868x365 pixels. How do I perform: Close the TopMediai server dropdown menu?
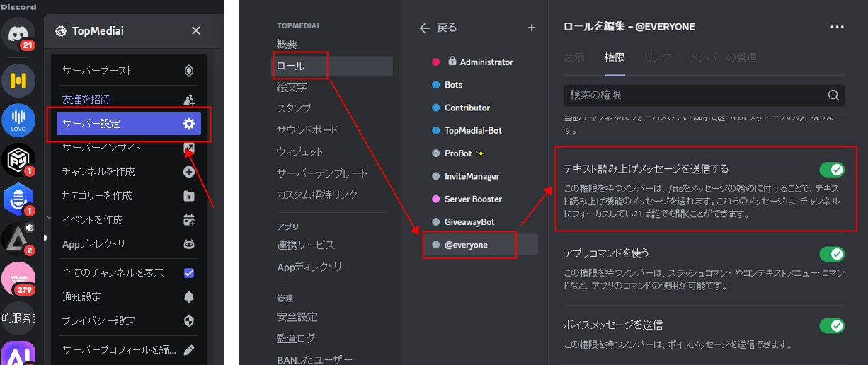[196, 30]
